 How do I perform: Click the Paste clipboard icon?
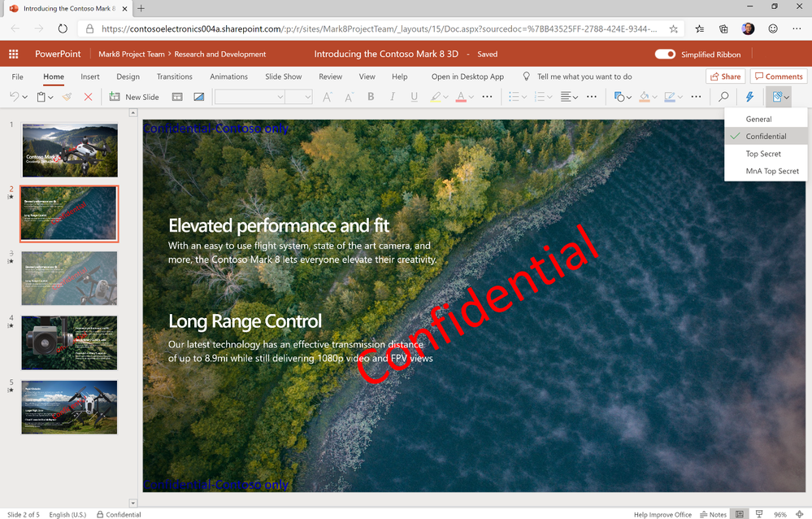click(41, 97)
